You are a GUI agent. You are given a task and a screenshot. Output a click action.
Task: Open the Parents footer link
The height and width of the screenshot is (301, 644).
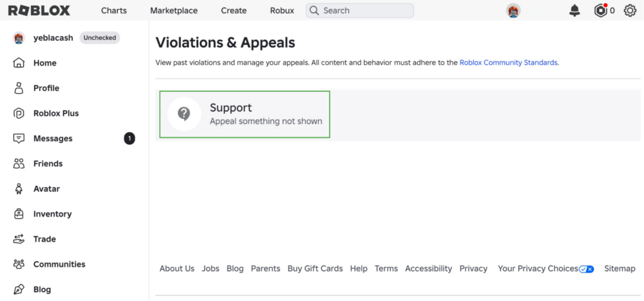[x=266, y=268]
